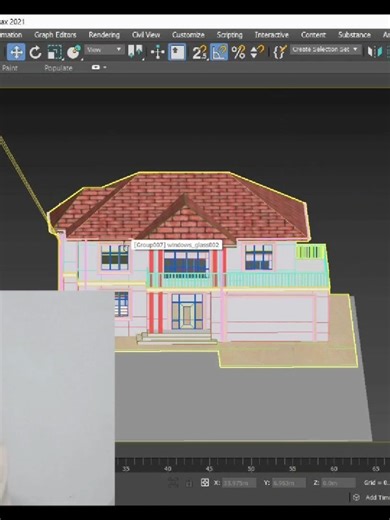Select the Rotate tool
Image resolution: width=390 pixels, height=520 pixels.
pyautogui.click(x=35, y=52)
